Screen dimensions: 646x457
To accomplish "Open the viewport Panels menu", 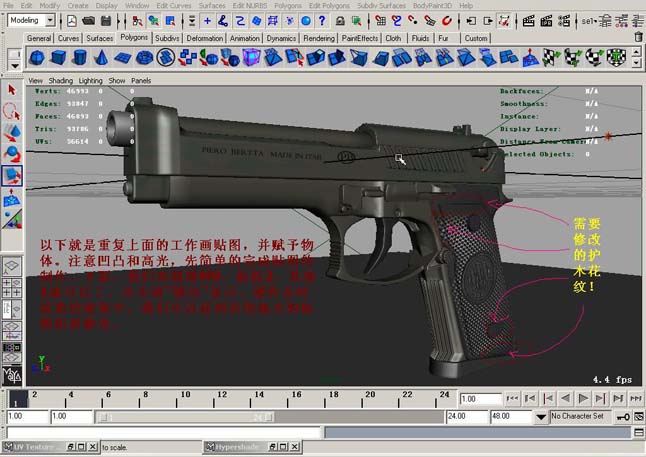I will pyautogui.click(x=141, y=81).
